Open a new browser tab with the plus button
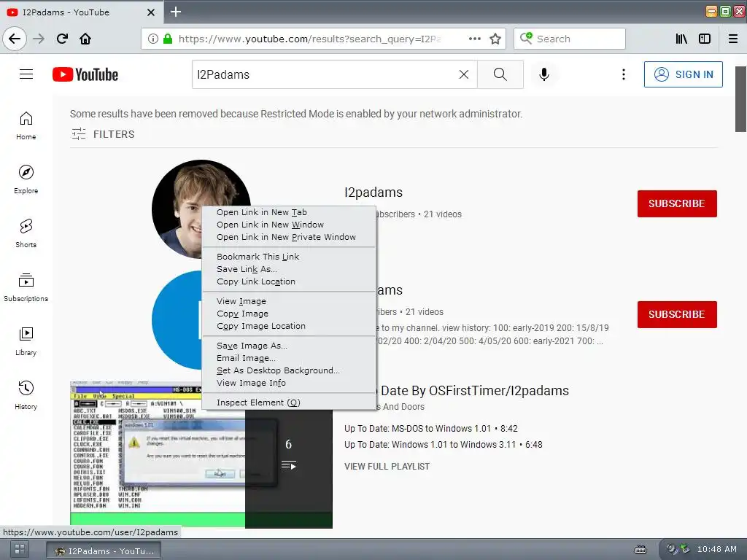Viewport: 747px width, 560px height. pos(176,12)
